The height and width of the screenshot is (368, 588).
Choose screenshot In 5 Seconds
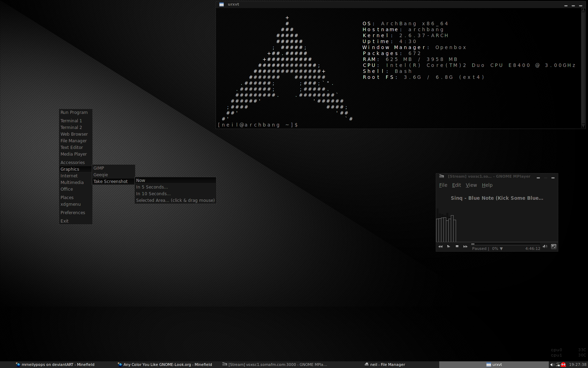click(175, 187)
